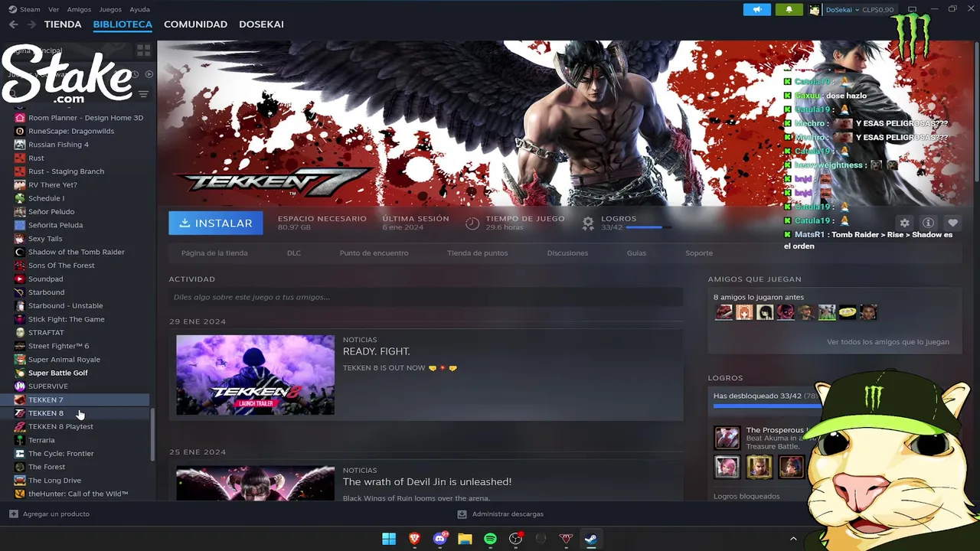The height and width of the screenshot is (551, 980).
Task: Open Guías link
Action: (636, 253)
